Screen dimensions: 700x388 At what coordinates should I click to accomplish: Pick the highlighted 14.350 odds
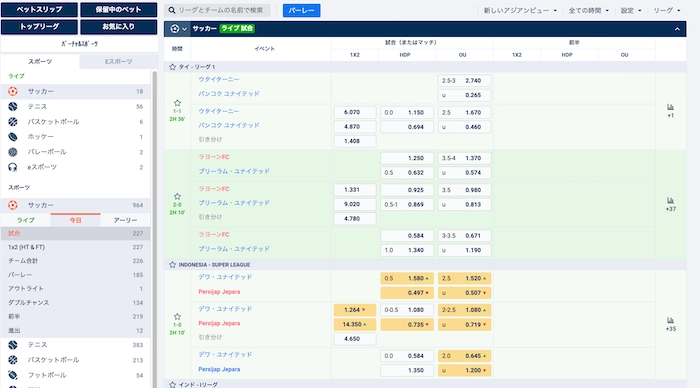[355, 325]
